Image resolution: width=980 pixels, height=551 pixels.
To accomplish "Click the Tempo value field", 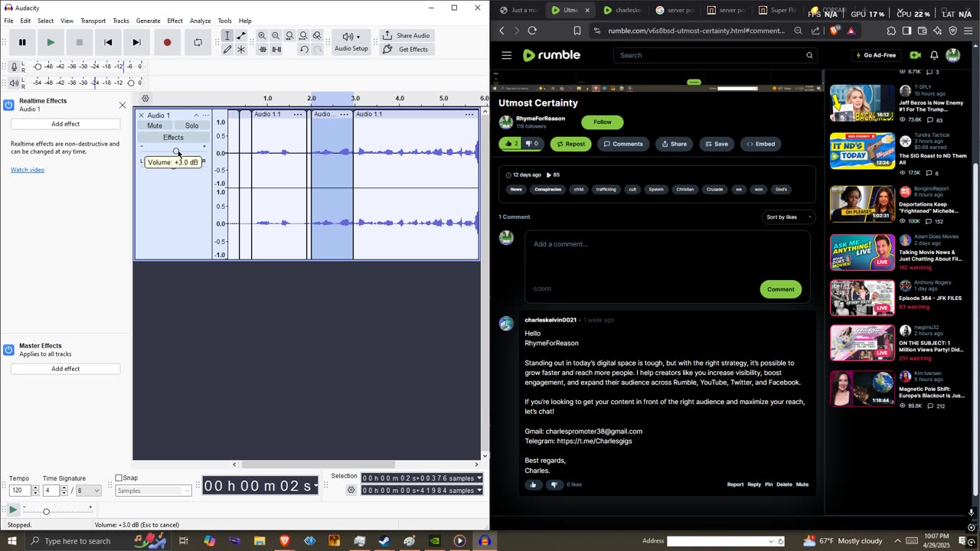I will point(20,491).
